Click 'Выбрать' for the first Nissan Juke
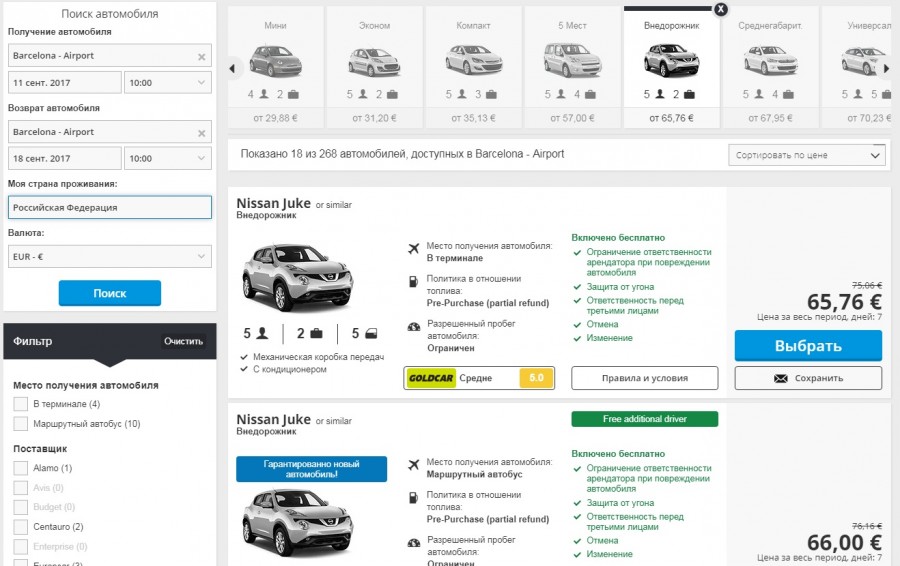The image size is (900, 566). click(808, 346)
